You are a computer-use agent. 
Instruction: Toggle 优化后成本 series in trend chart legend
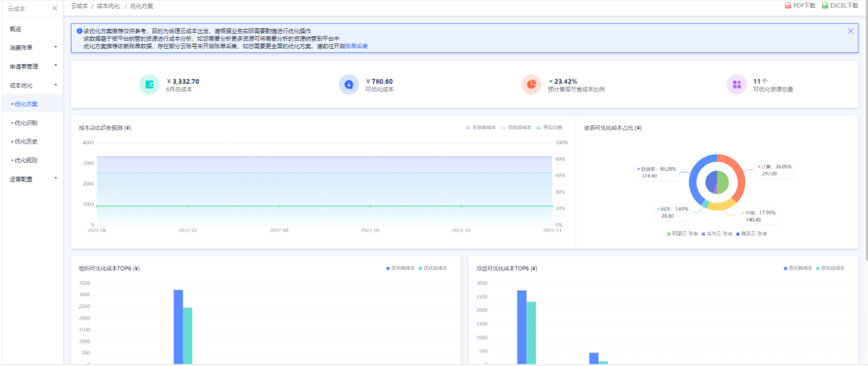coord(516,127)
